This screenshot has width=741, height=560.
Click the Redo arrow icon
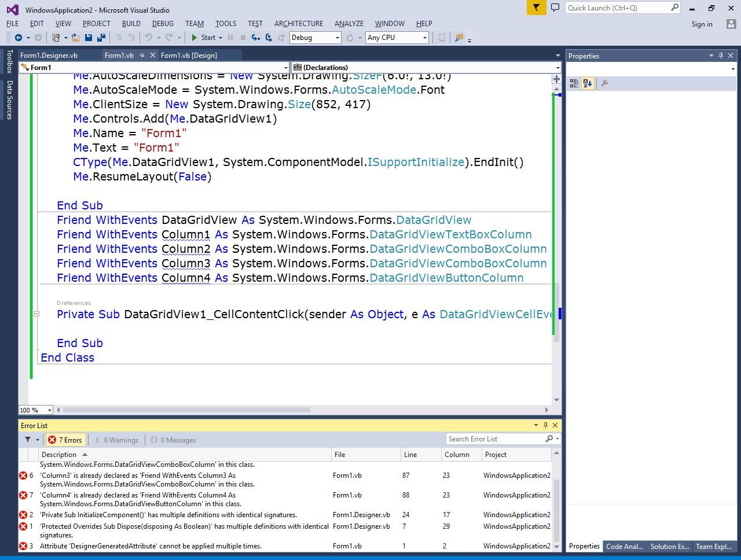click(169, 38)
